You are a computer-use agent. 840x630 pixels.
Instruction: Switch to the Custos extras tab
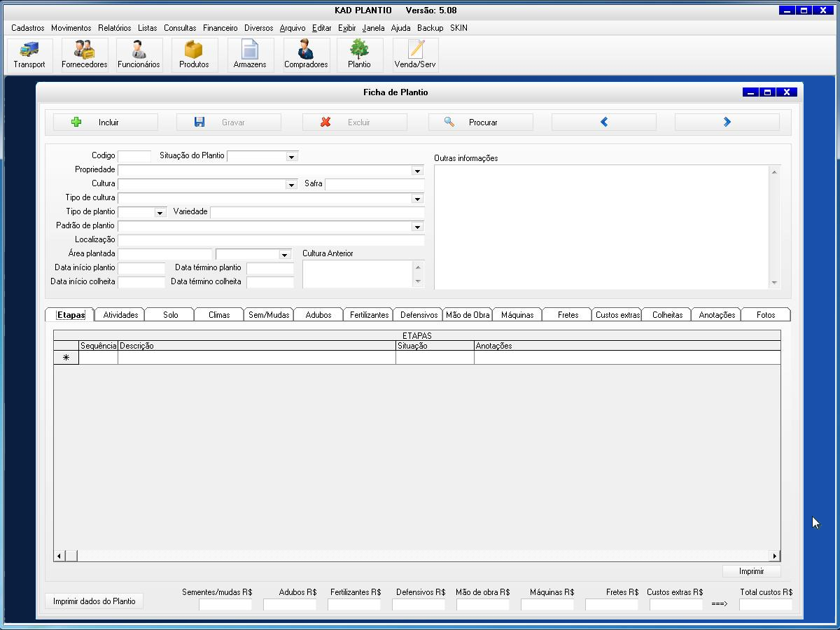pos(617,315)
